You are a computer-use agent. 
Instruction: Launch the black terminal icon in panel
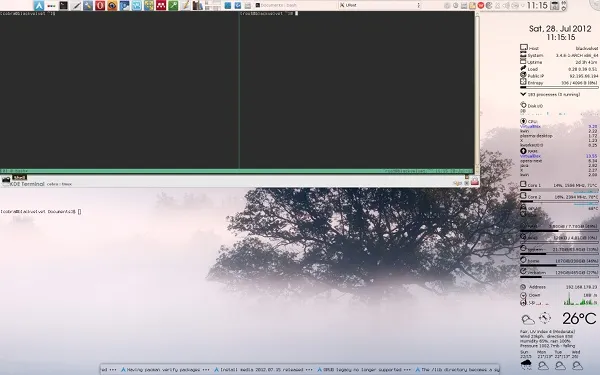64,5
